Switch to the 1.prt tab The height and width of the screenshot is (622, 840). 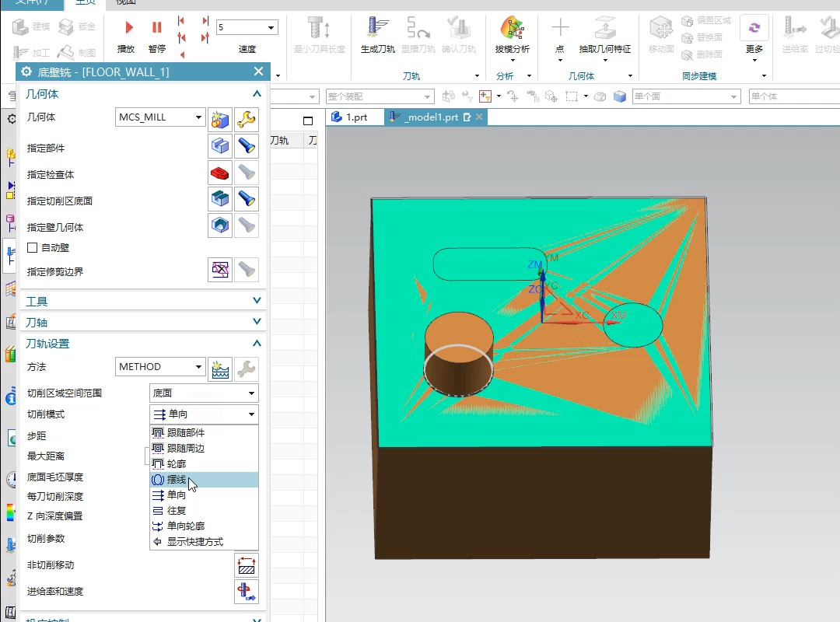(354, 117)
